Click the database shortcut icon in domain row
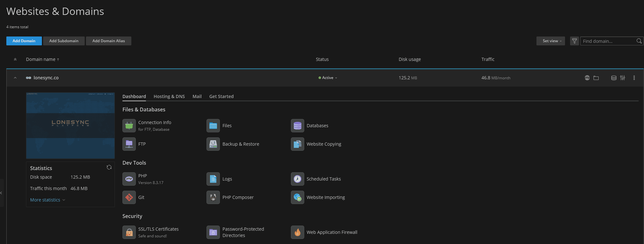This screenshot has width=644, height=244. click(x=614, y=78)
